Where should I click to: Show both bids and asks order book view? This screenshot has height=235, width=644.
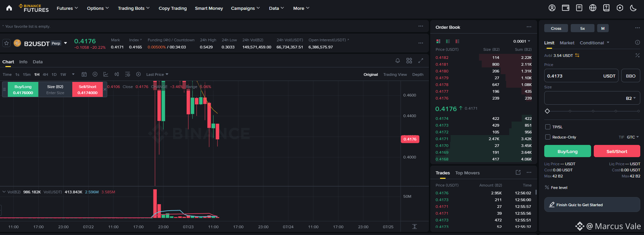(438, 41)
